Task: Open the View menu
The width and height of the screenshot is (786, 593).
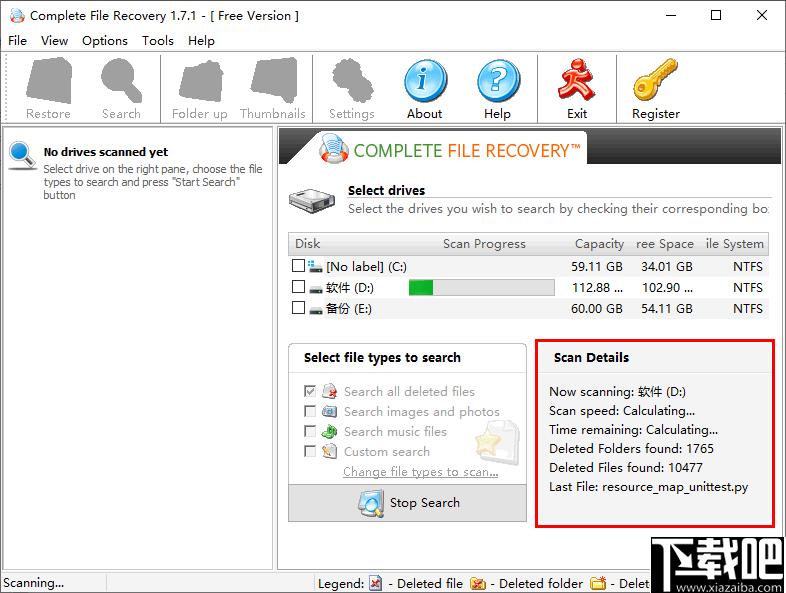Action: click(55, 41)
